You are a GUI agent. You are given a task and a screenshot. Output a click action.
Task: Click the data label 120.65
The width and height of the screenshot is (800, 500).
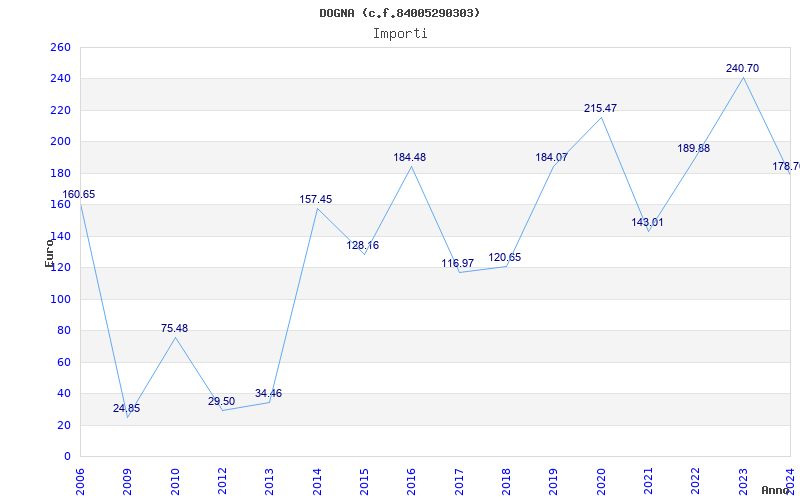point(505,257)
